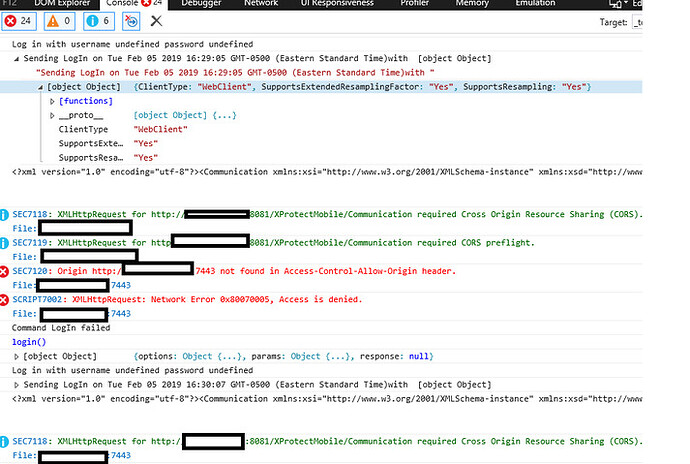Clear the console with the X icon
690x464 pixels.
click(x=156, y=20)
